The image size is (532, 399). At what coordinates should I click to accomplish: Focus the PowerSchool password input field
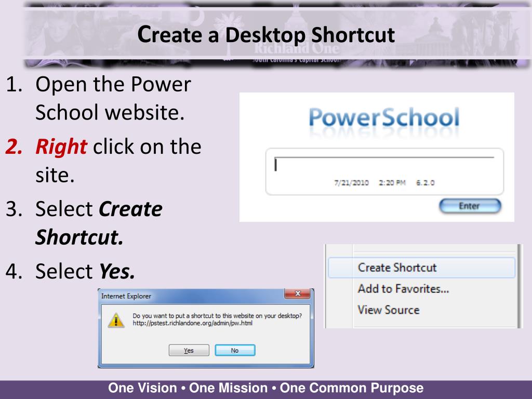pos(384,165)
